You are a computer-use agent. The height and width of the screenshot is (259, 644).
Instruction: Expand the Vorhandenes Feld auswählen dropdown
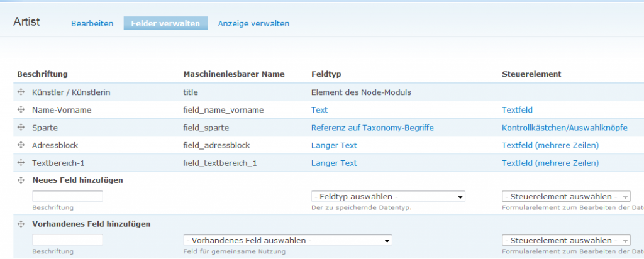pyautogui.click(x=287, y=240)
